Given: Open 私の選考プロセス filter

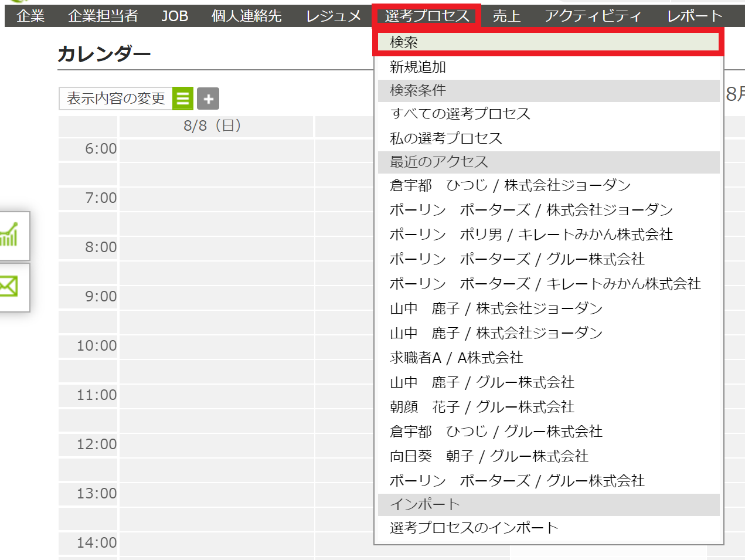Looking at the screenshot, I should (x=446, y=138).
